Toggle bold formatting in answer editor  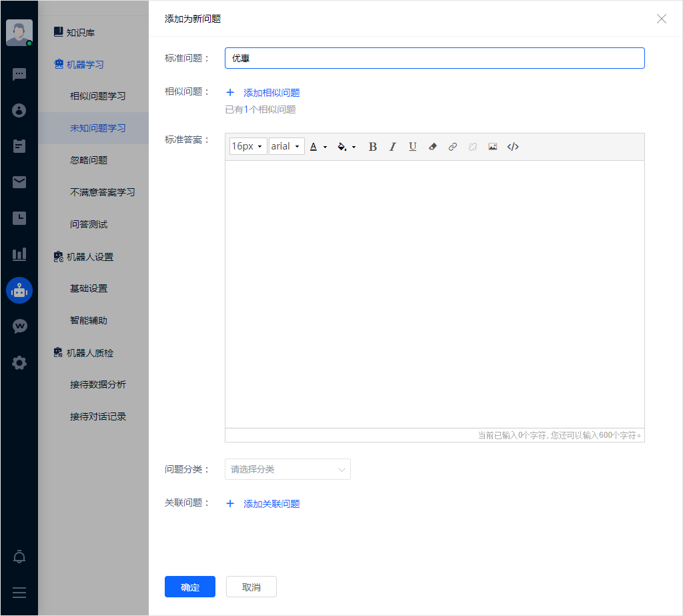click(x=373, y=147)
